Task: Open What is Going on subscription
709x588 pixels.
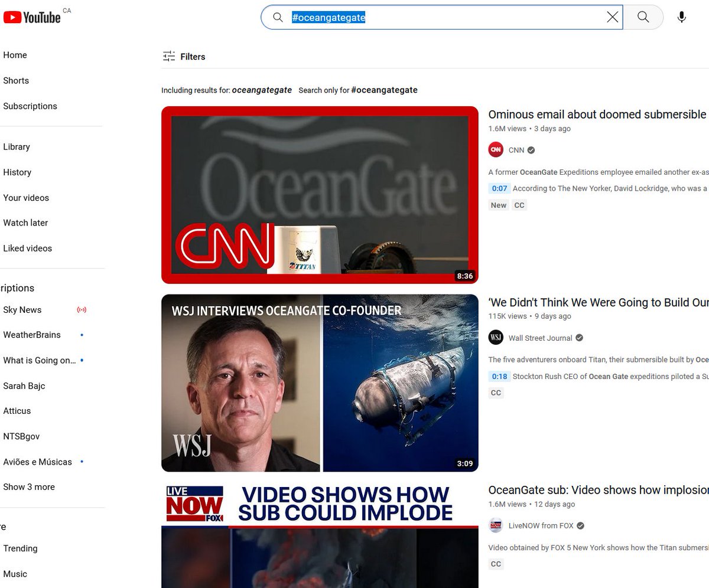Action: point(40,360)
